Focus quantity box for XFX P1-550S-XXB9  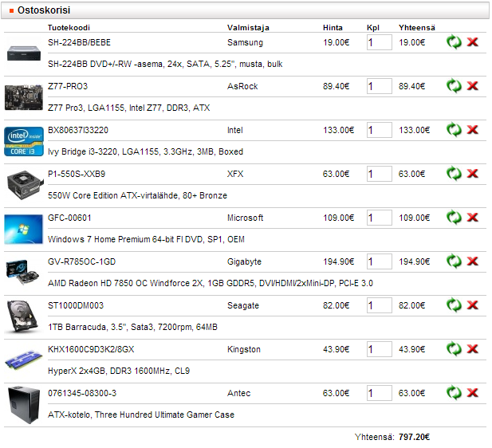click(x=380, y=174)
